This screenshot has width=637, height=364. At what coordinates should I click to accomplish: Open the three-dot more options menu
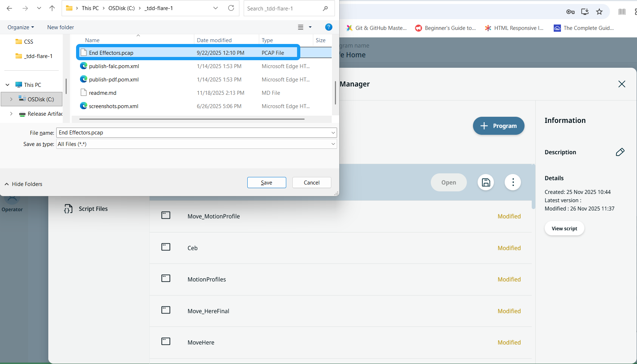coord(513,182)
